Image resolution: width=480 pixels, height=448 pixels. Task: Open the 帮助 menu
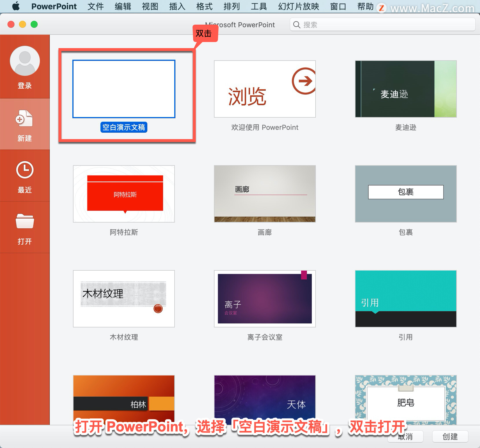[365, 6]
